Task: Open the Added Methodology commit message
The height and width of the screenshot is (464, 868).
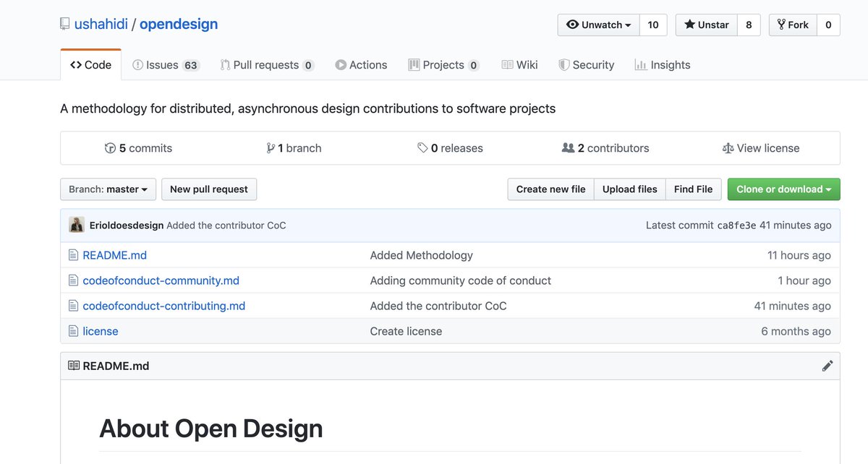Action: [x=422, y=255]
